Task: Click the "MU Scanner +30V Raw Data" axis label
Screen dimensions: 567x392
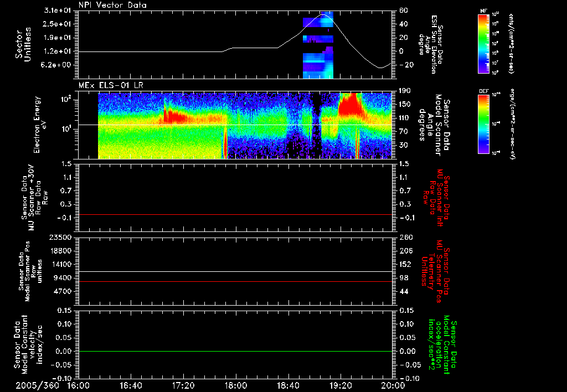Action: click(x=34, y=198)
